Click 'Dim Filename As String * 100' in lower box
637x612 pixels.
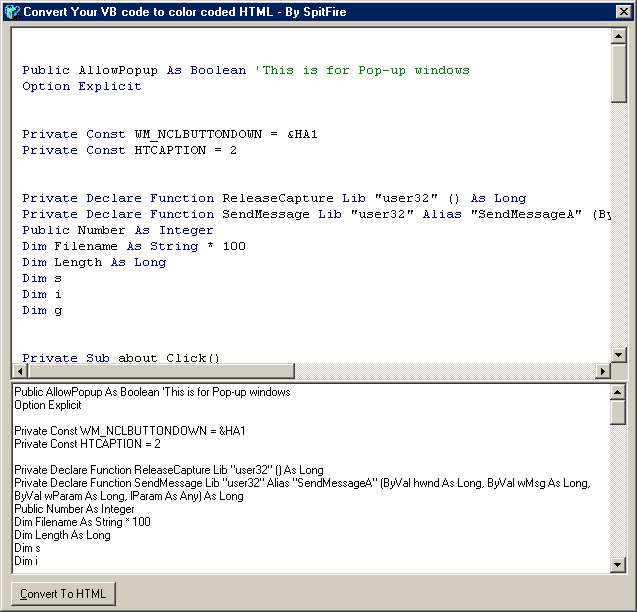point(82,522)
